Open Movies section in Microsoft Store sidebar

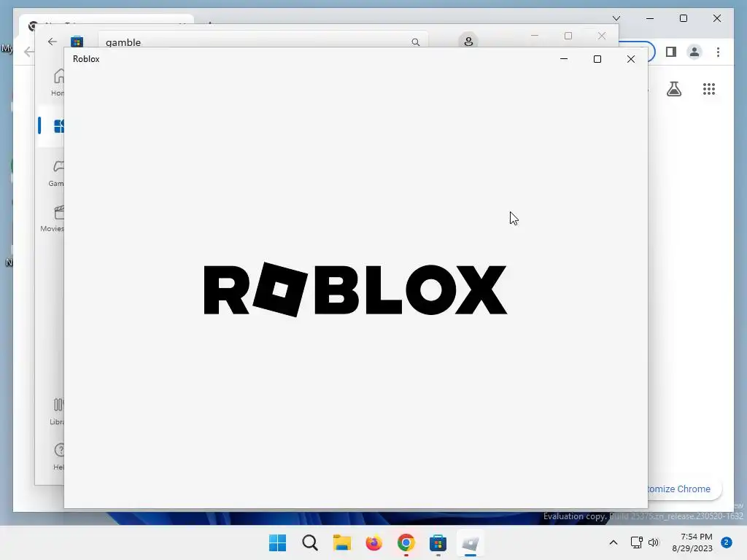[x=53, y=219]
